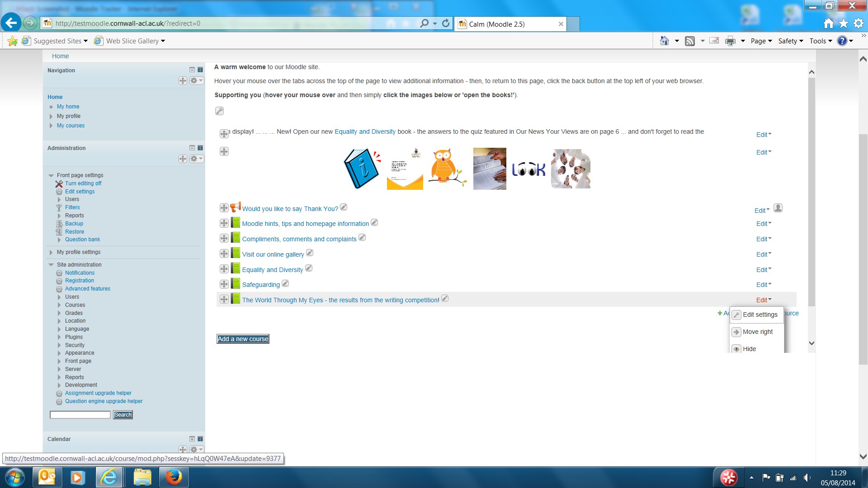Open the Page menu in command bar

click(x=761, y=41)
